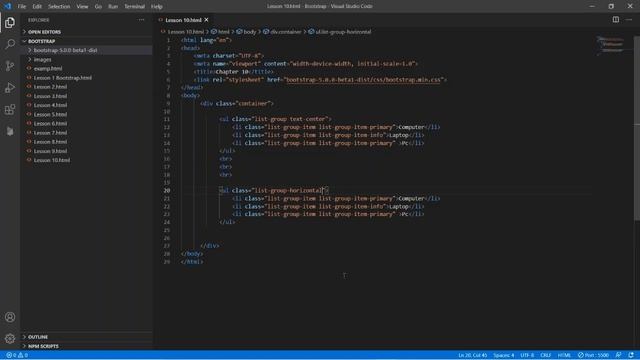Viewport: 640px width, 360px height.
Task: Expand the Outline section
Action: pos(87,337)
